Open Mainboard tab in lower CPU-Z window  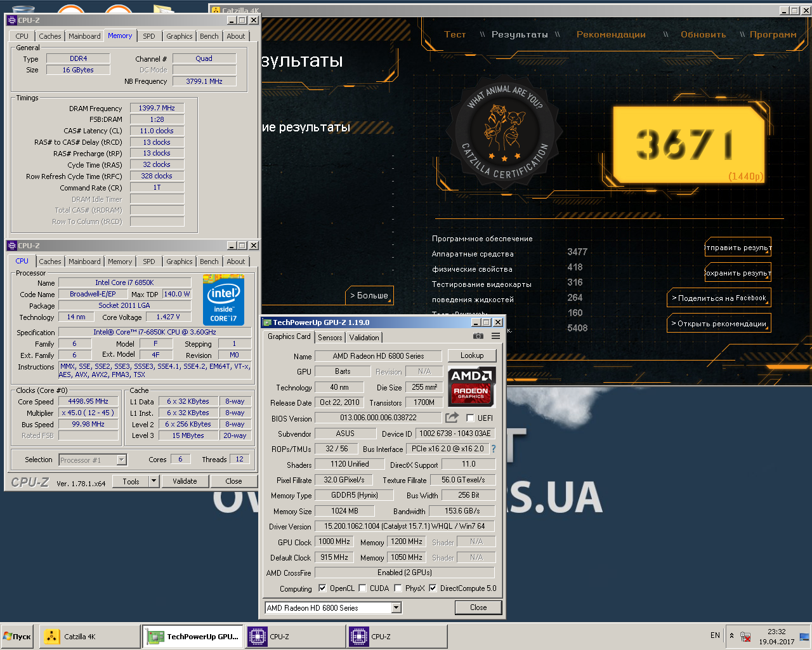click(x=84, y=262)
